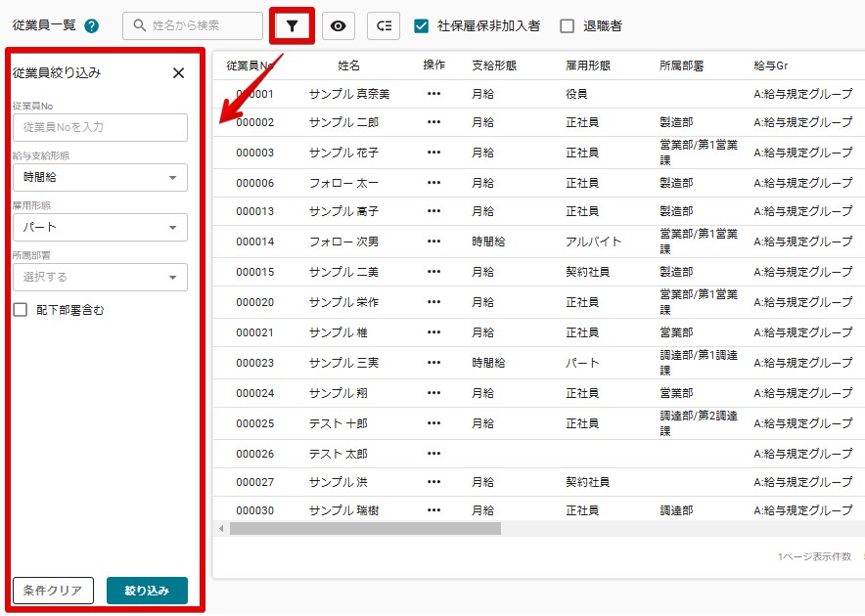Viewport: 865px width, 616px height.
Task: Click the 条件クリア button
Action: 53,591
